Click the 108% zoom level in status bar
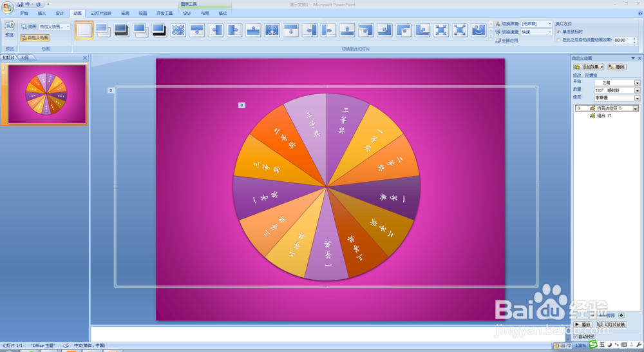Image resolution: width=644 pixels, height=352 pixels. 580,346
